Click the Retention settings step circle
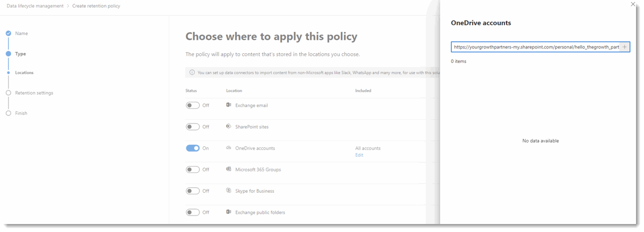Viewport: 644px width, 232px height. coord(9,93)
